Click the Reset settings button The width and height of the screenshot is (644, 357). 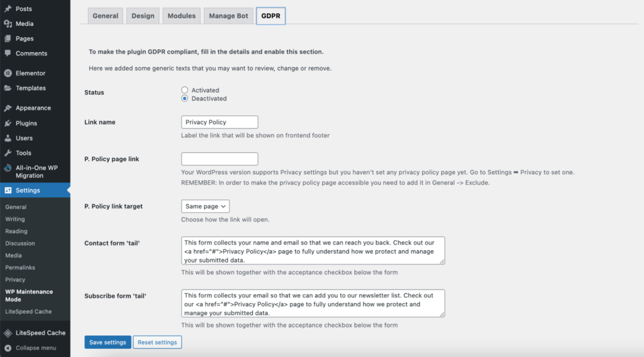(157, 342)
